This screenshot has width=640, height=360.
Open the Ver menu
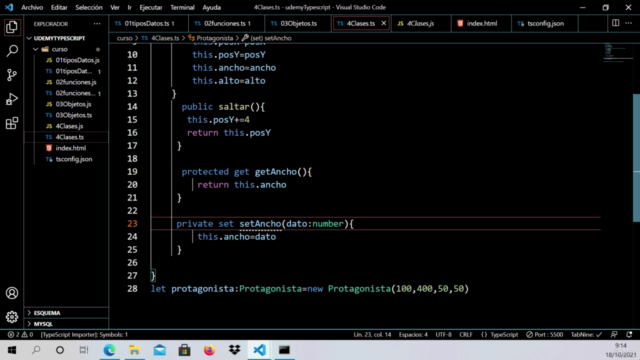[115, 7]
